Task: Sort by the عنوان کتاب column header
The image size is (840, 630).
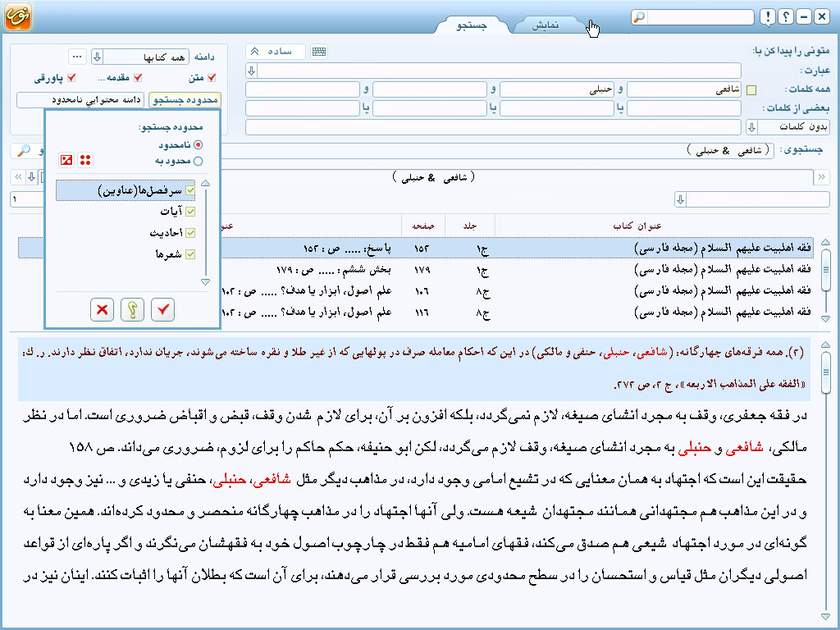Action: tap(637, 226)
